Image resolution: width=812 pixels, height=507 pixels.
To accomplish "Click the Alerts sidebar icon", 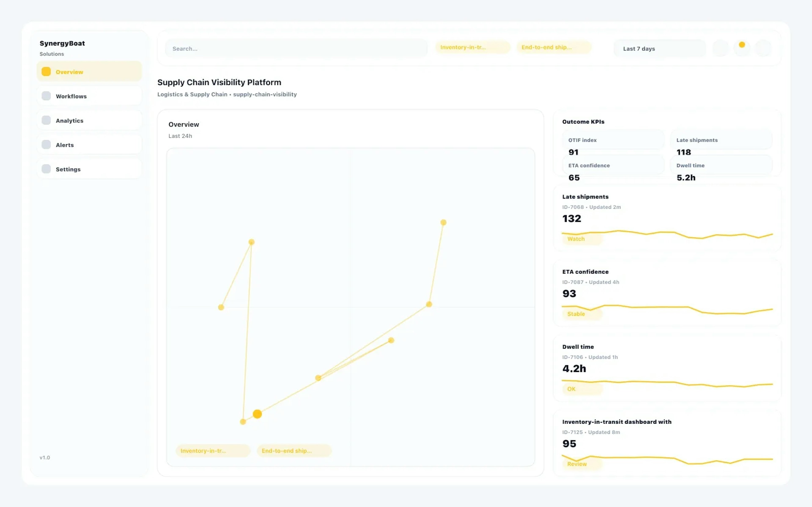I will pos(46,144).
